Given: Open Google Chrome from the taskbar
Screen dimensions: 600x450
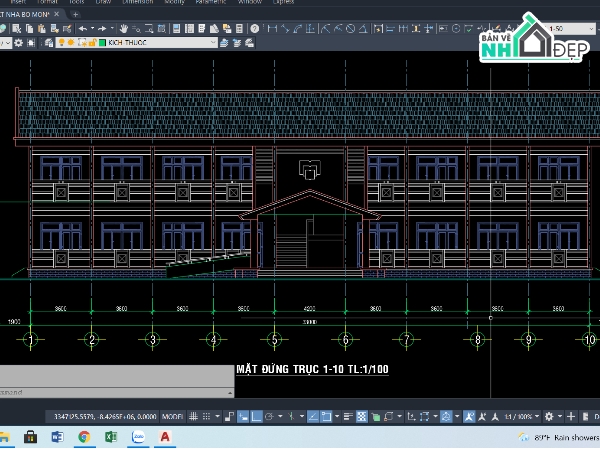Looking at the screenshot, I should (84, 437).
